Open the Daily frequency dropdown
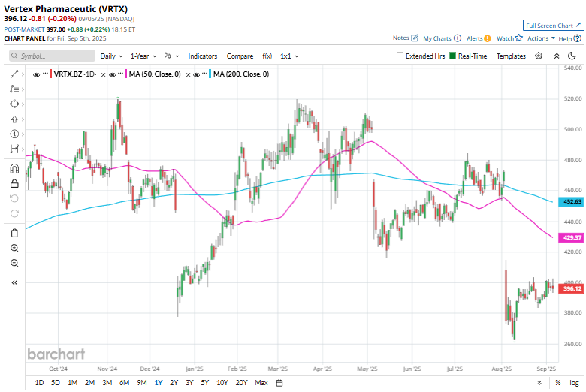This screenshot has width=586, height=392. (111, 56)
